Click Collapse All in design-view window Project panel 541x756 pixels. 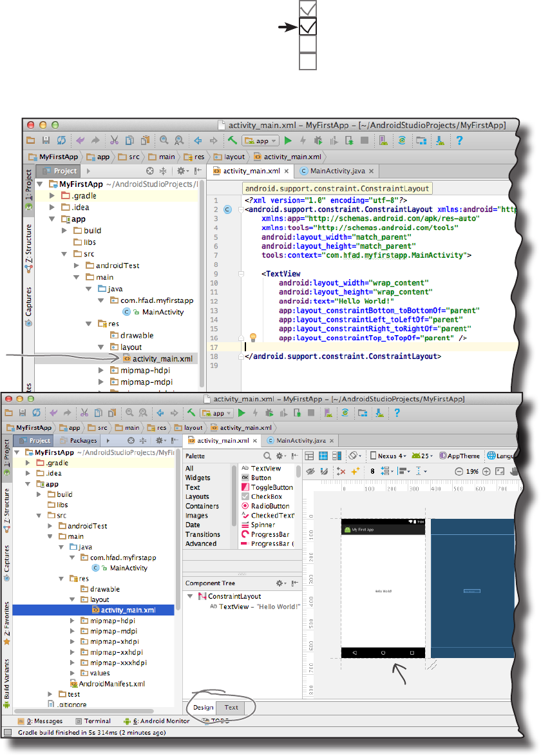(x=143, y=440)
